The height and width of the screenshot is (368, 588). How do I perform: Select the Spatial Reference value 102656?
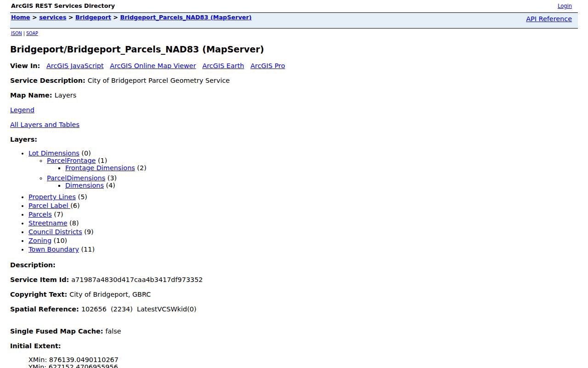(x=94, y=309)
